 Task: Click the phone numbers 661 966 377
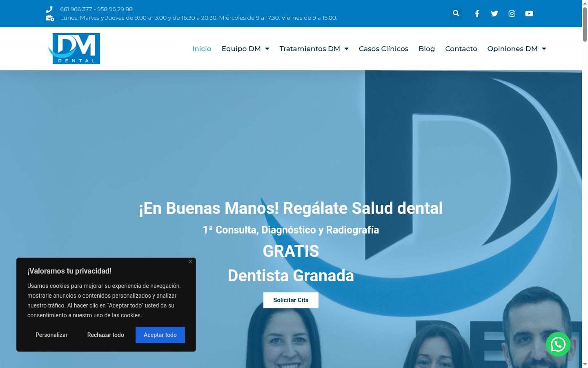tap(96, 9)
